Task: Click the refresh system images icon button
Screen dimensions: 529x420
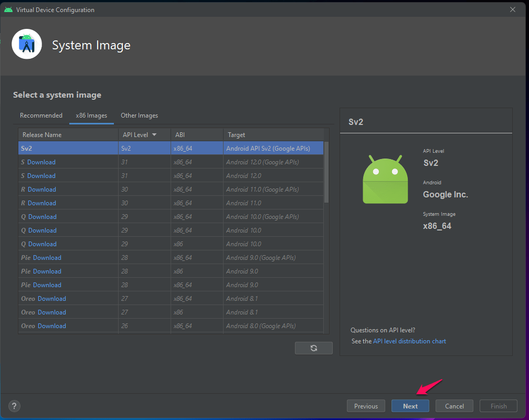Action: point(313,348)
